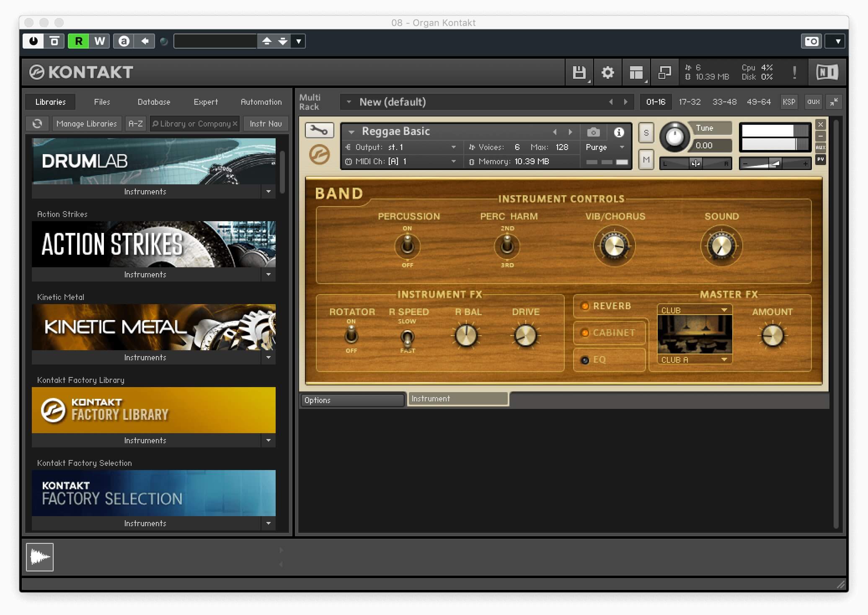This screenshot has height=615, width=868.
Task: Click the Instr Nav button
Action: coord(266,124)
